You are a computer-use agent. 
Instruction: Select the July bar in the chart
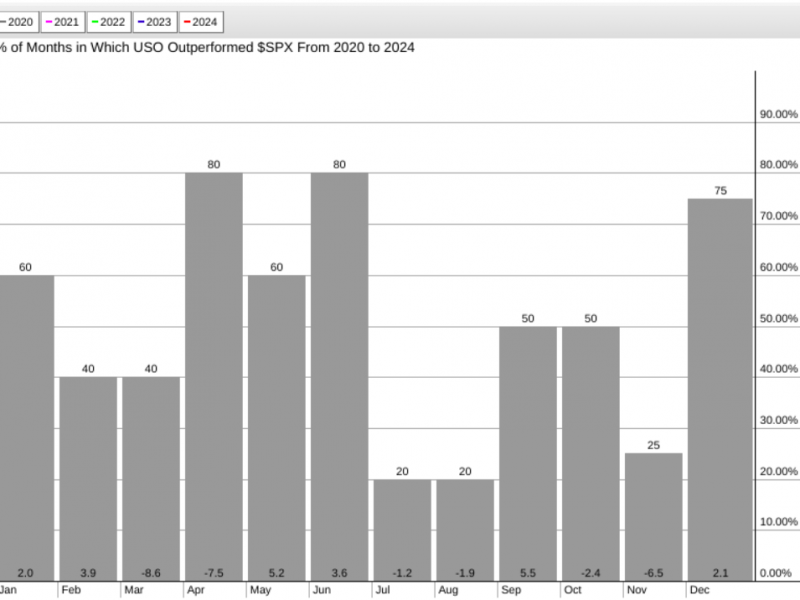coord(402,530)
